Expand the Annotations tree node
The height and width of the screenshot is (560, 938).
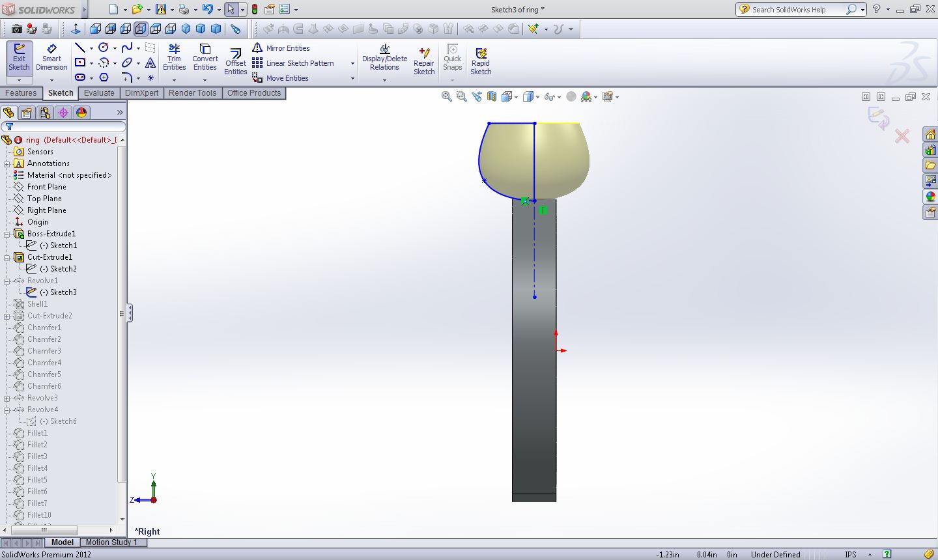[x=7, y=163]
